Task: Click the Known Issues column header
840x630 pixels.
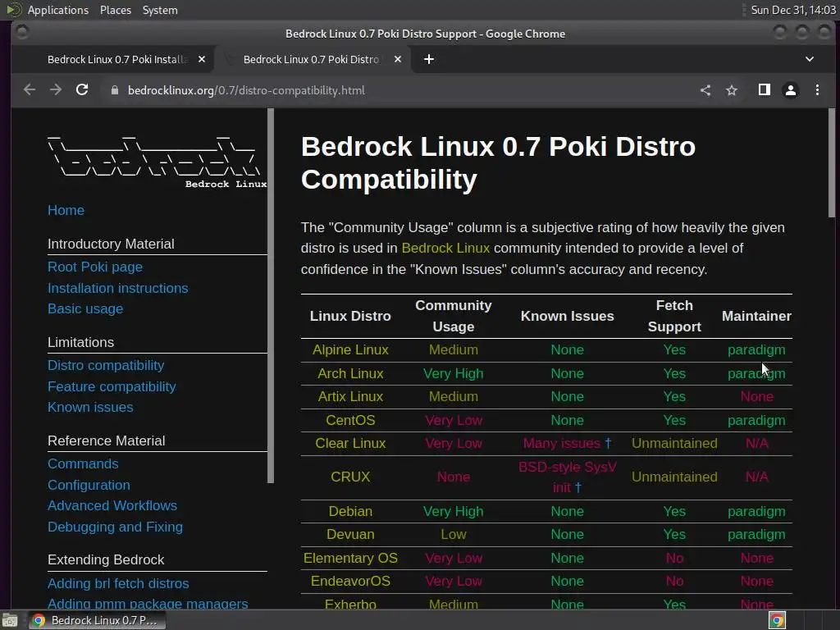Action: (568, 316)
